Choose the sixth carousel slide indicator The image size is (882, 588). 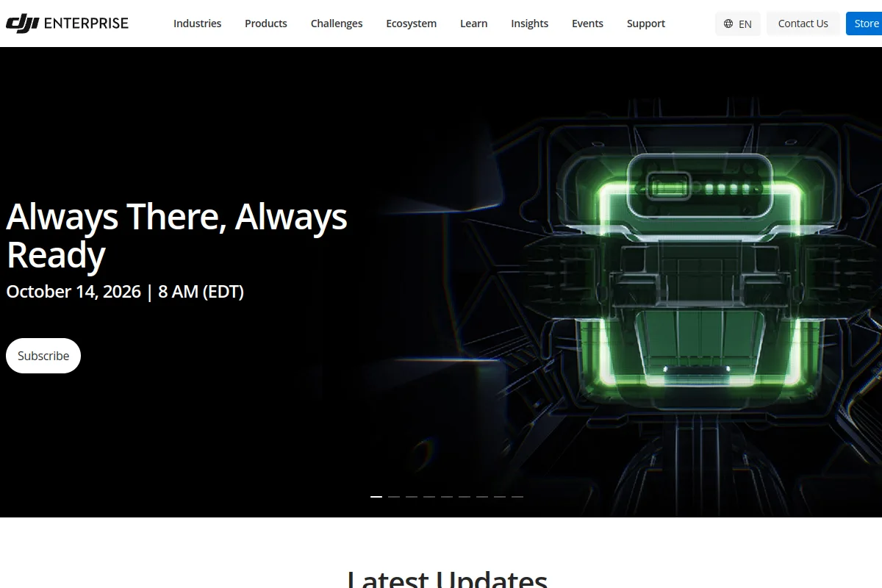tap(465, 497)
